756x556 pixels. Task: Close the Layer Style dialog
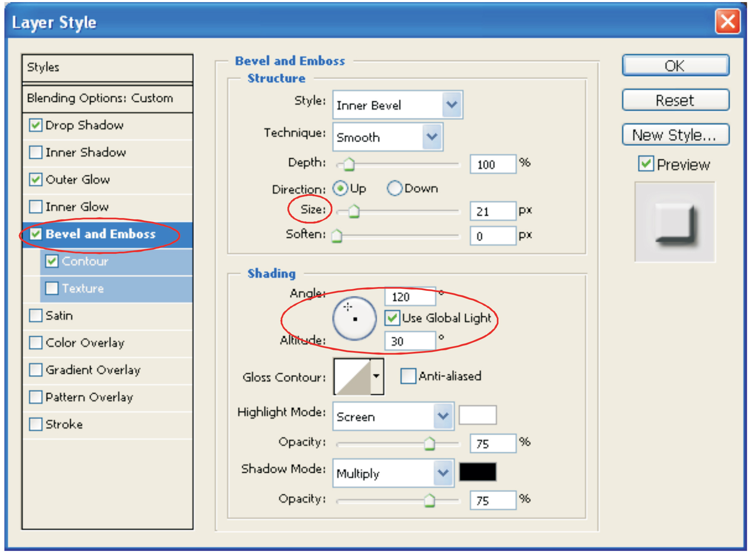[727, 21]
